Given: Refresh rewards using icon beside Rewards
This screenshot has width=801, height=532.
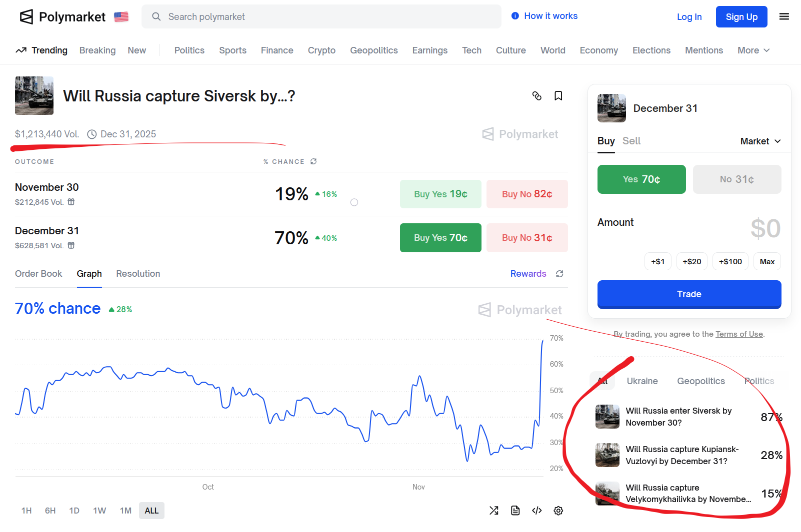Looking at the screenshot, I should pyautogui.click(x=559, y=274).
